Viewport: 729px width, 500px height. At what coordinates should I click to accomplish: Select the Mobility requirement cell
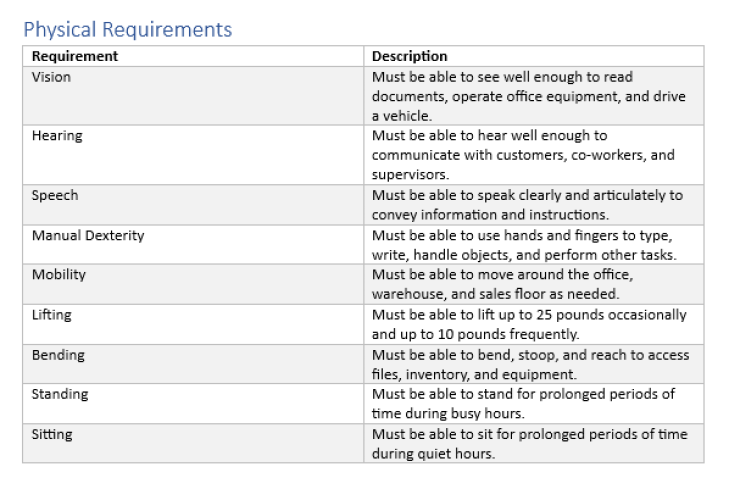pos(59,274)
